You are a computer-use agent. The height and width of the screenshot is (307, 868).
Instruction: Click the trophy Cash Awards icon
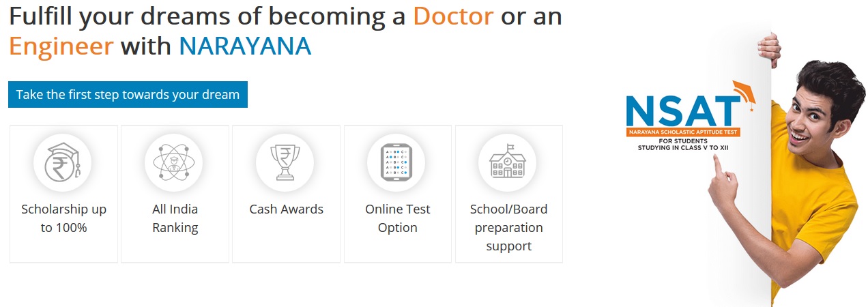click(x=285, y=162)
